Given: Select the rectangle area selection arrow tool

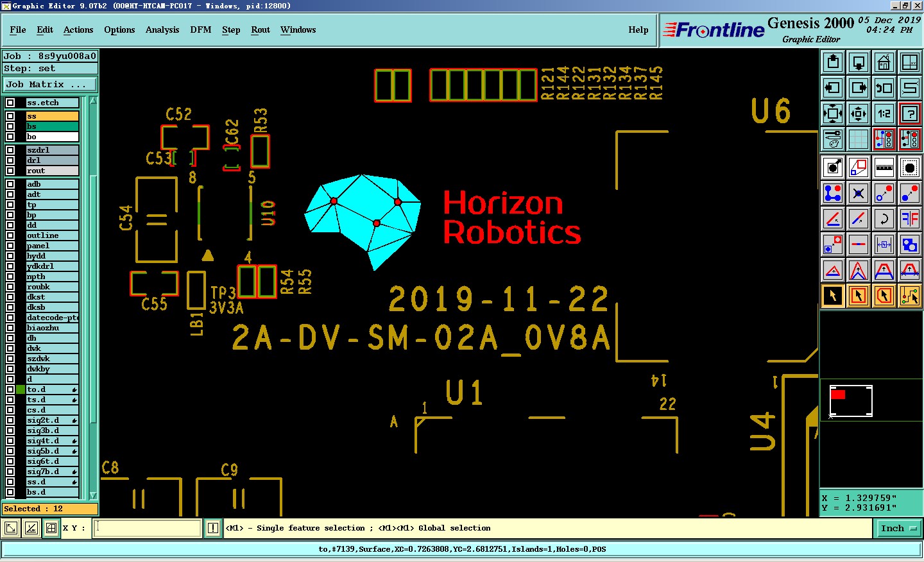Looking at the screenshot, I should point(859,296).
